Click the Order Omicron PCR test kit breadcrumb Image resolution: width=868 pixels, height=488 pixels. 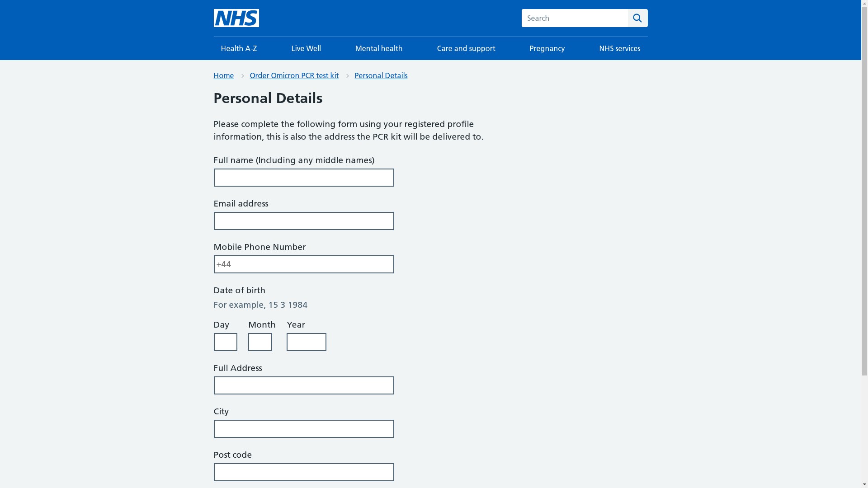point(294,75)
